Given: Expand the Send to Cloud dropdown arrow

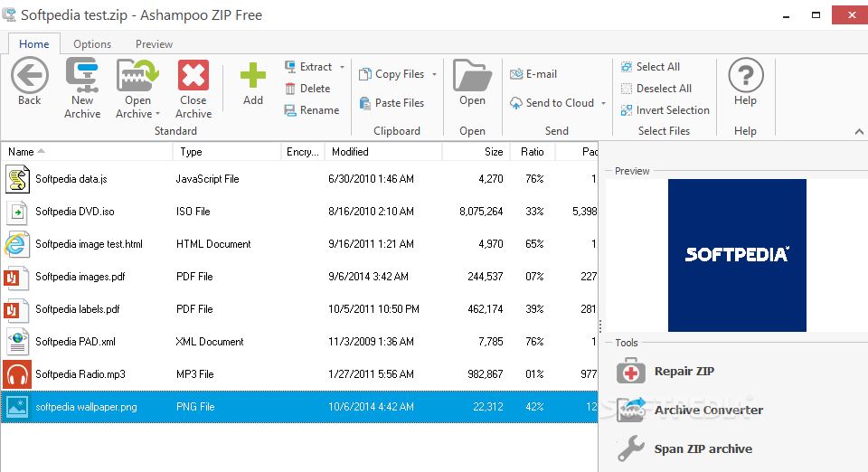Looking at the screenshot, I should pos(603,103).
